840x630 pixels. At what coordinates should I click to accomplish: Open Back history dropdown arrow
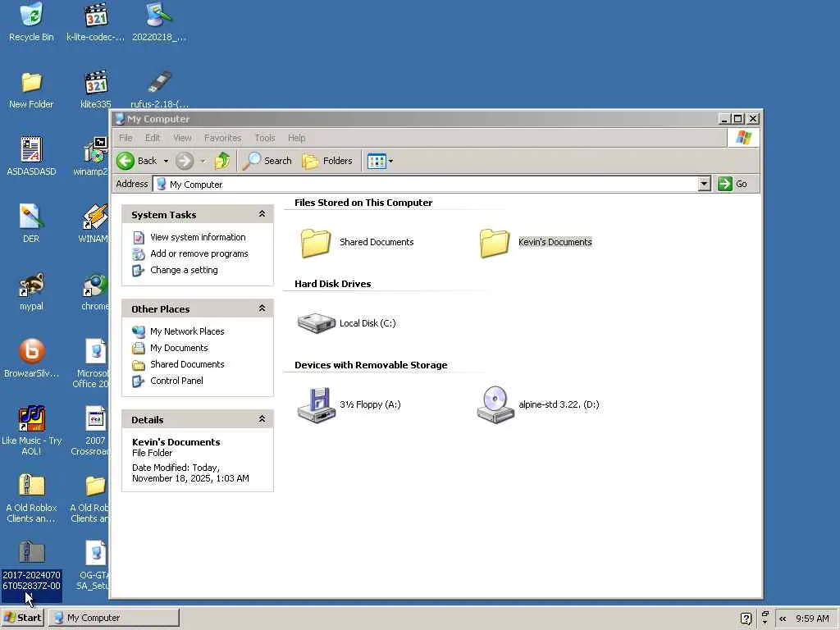[166, 161]
